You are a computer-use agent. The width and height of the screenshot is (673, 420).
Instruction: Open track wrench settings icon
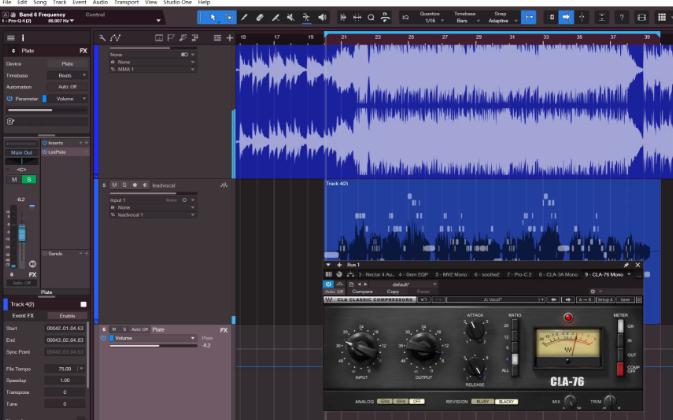tap(102, 38)
